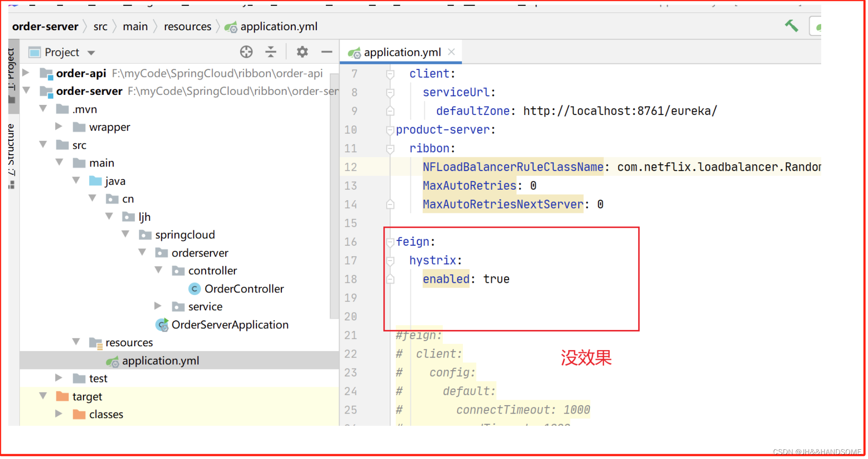Click the fold end marker on line 18
This screenshot has height=459, width=868.
click(390, 279)
